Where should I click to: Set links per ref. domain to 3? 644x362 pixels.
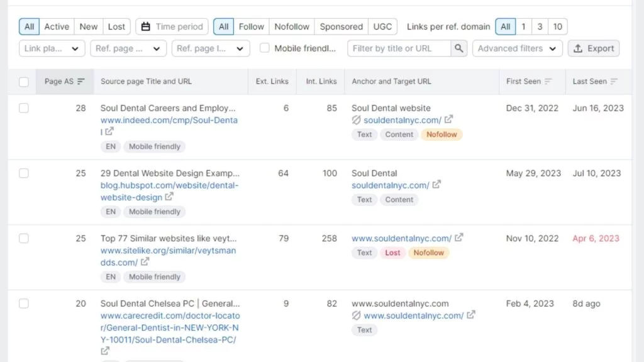(540, 26)
